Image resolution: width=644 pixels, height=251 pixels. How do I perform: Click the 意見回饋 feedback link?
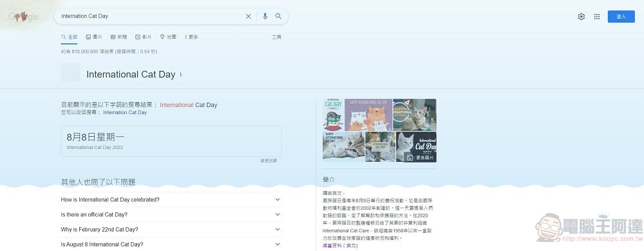(268, 161)
